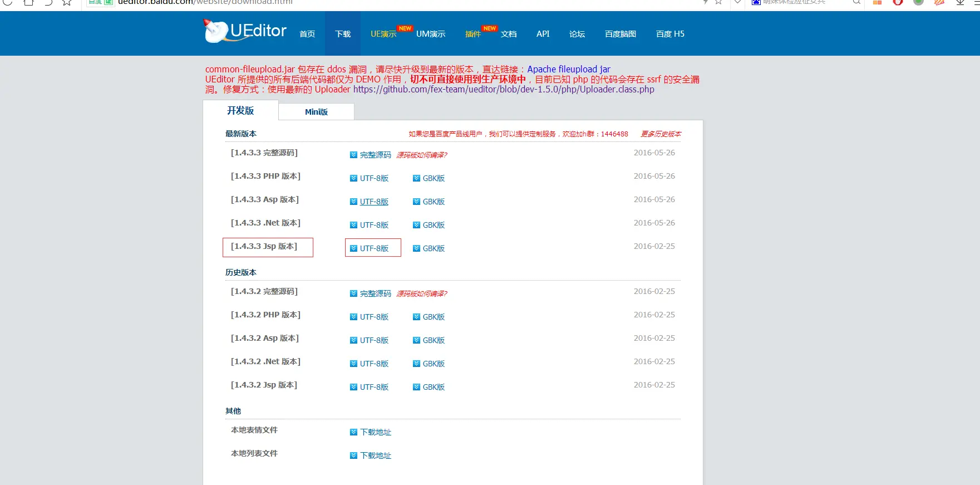
Task: Select the 下载 navigation item
Action: click(x=343, y=34)
